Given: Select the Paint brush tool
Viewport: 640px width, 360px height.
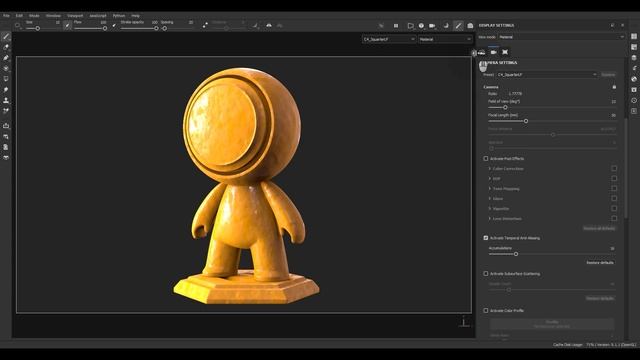Looking at the screenshot, I should [x=6, y=37].
